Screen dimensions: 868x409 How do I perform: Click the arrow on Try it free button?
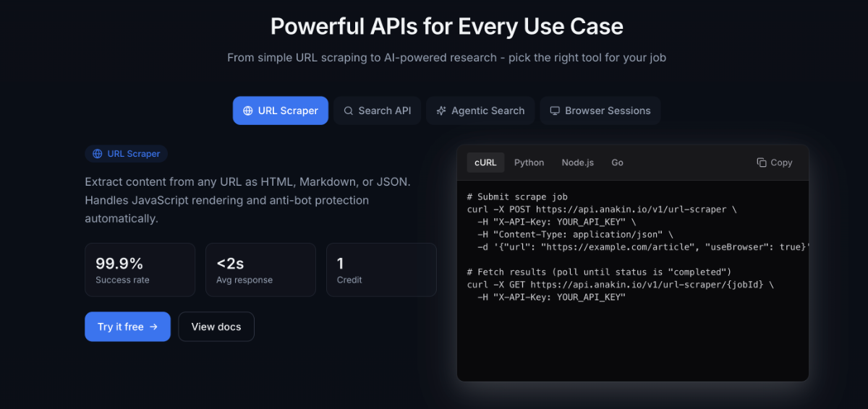tap(153, 327)
